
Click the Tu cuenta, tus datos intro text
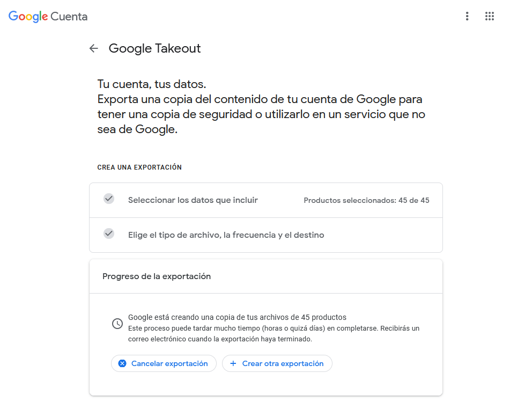(152, 84)
